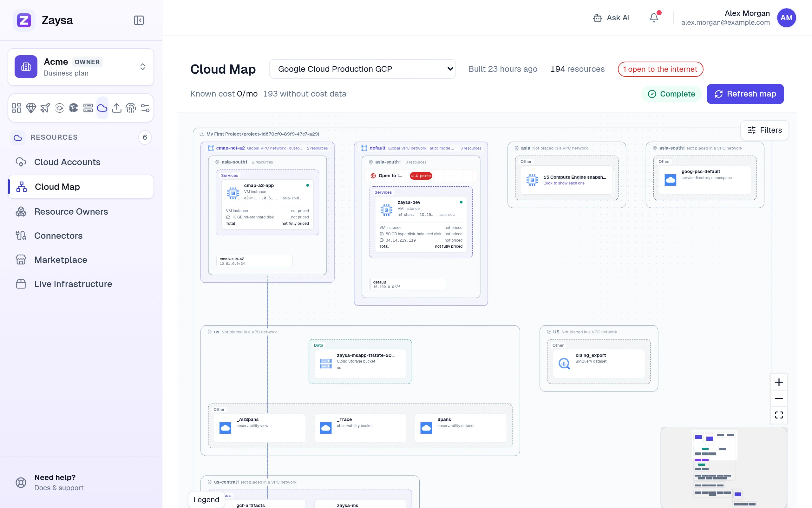Collapse the sidebar panel
The image size is (812, 508).
coord(139,20)
